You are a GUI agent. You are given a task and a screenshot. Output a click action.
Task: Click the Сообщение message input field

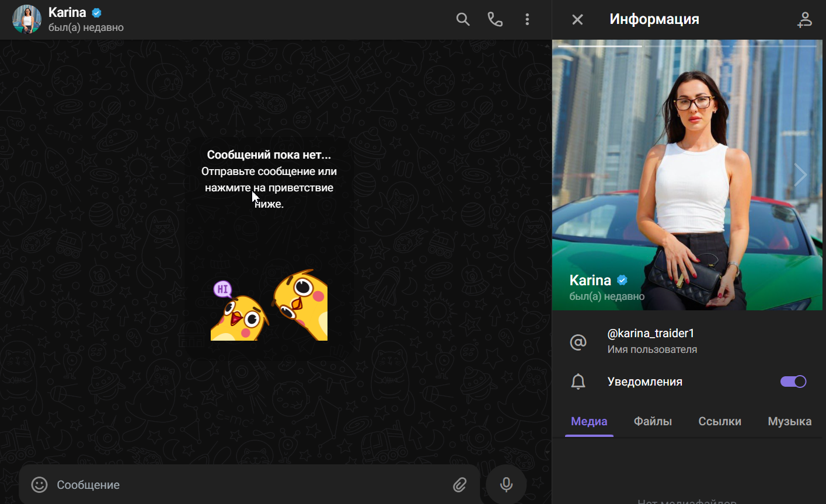(x=175, y=485)
